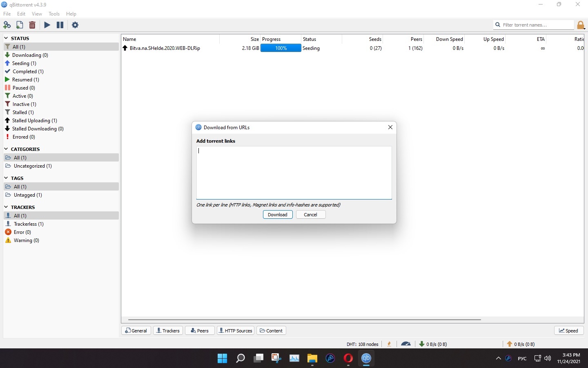
Task: Open Options via the gear icon
Action: pos(75,25)
